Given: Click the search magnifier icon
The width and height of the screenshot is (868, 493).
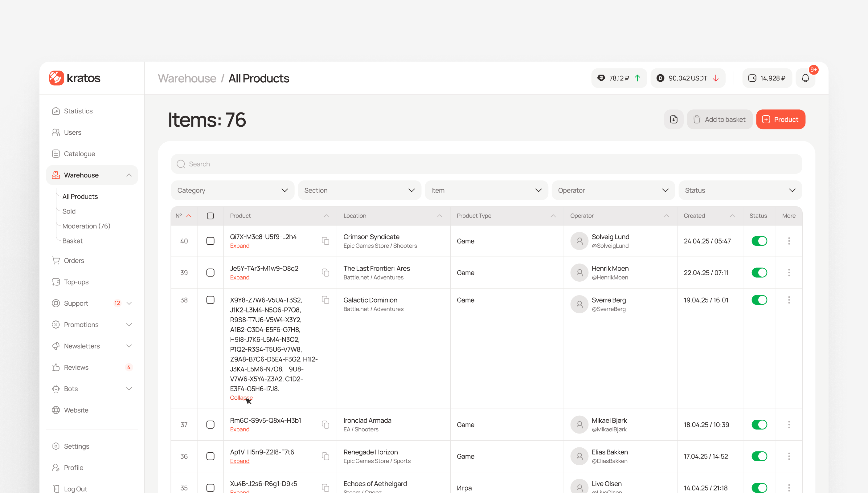Looking at the screenshot, I should (181, 164).
